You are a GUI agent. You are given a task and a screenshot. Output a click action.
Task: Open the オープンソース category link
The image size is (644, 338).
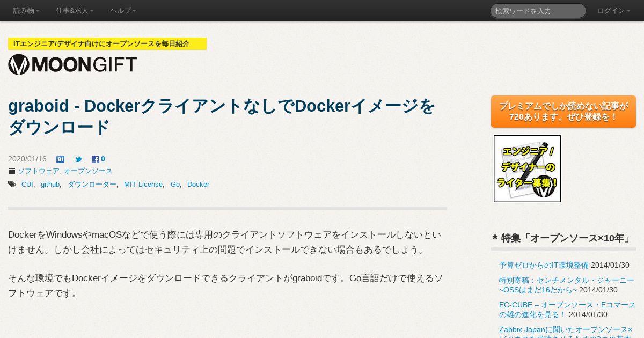(x=88, y=171)
